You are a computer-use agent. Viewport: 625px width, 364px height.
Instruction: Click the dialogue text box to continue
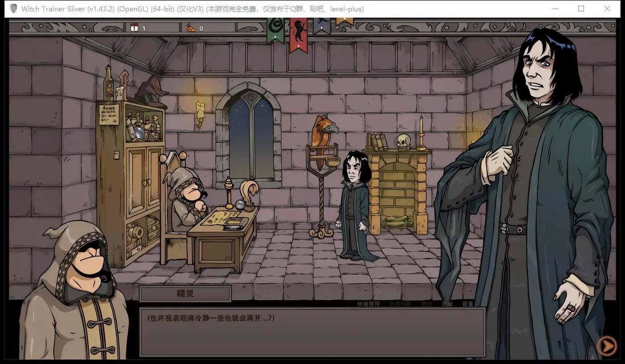pos(312,332)
